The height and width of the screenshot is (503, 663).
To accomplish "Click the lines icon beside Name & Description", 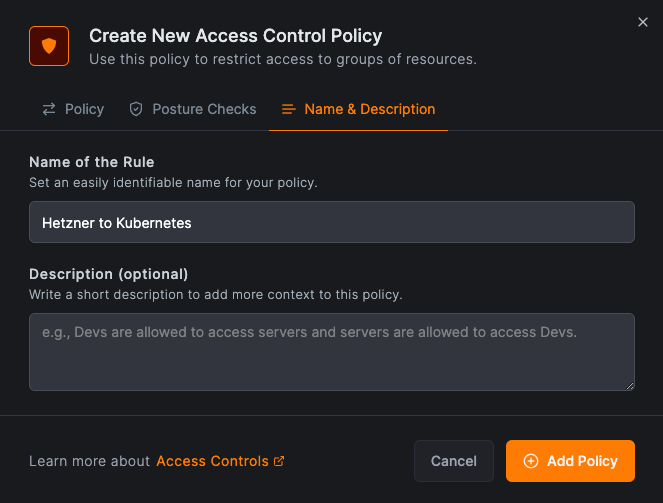I will tap(289, 109).
